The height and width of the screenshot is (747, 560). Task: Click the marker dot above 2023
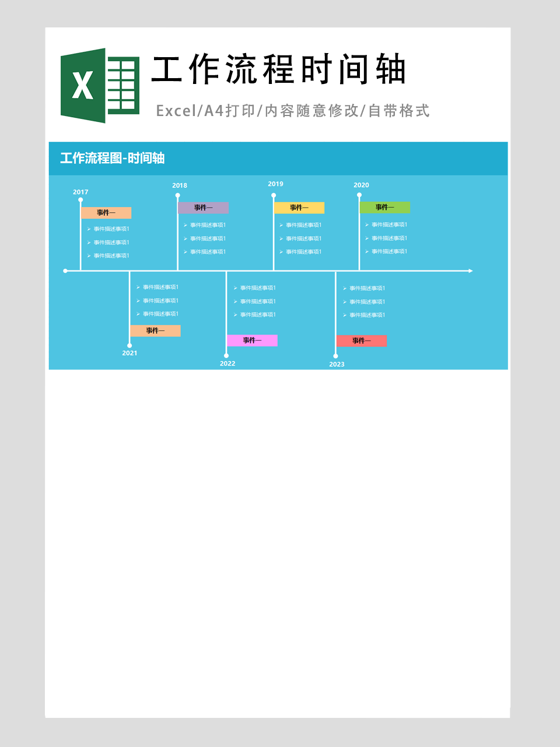(x=335, y=356)
